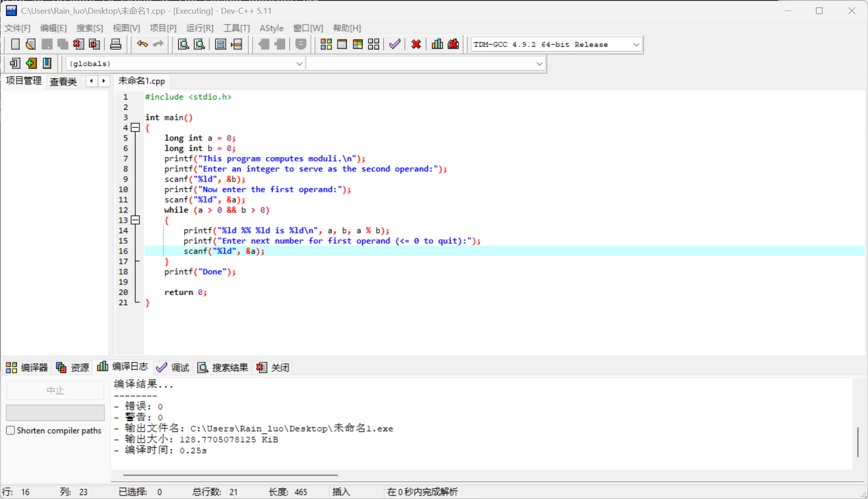
Task: Click the 关闭 tab in the bottom panel
Action: click(273, 367)
